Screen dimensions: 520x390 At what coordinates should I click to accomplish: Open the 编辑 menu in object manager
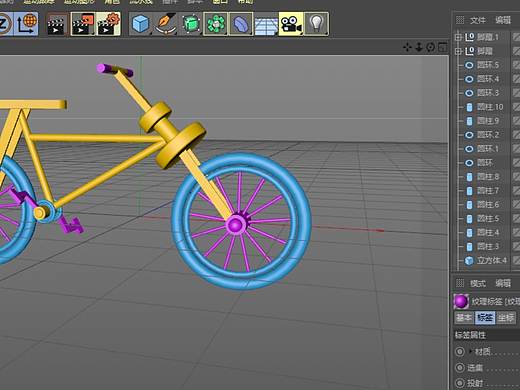[x=503, y=20]
